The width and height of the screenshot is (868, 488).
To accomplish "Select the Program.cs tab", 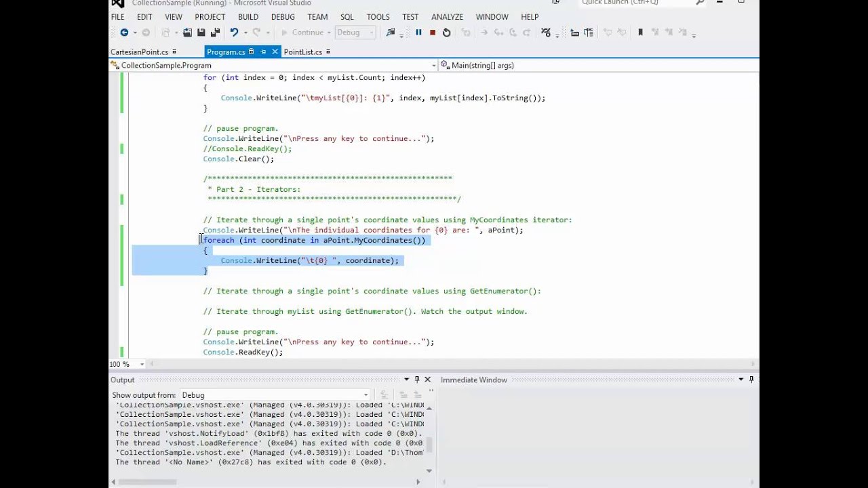I will pyautogui.click(x=226, y=52).
